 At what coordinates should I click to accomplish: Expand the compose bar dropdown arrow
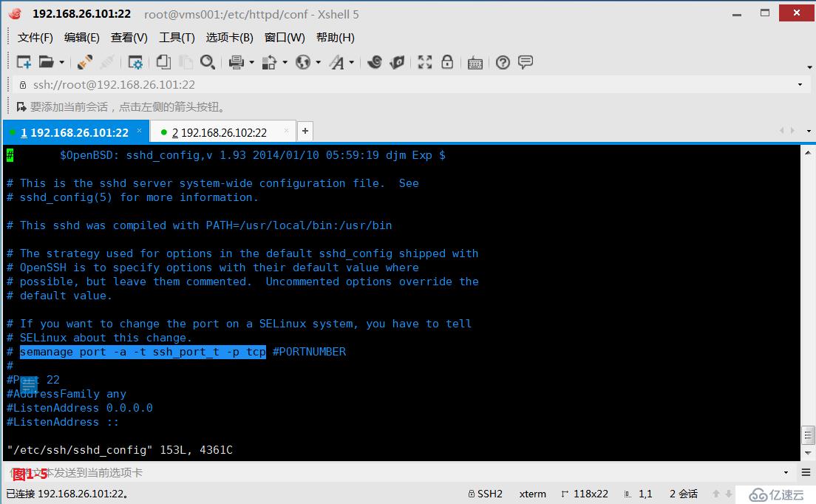click(x=786, y=473)
